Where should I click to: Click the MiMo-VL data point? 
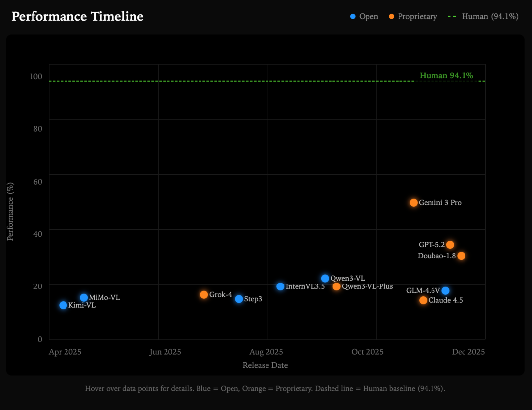[84, 298]
